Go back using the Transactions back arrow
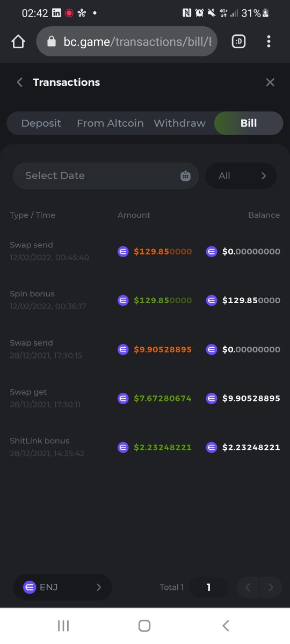 pos(20,82)
